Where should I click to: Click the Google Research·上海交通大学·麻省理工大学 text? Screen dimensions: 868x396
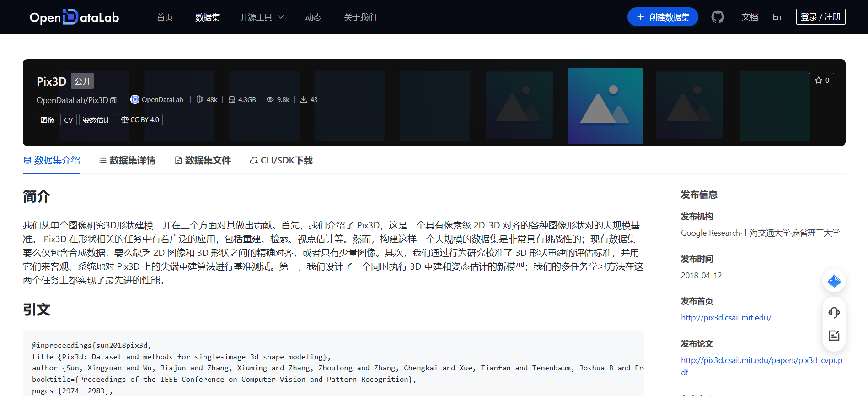pos(760,233)
